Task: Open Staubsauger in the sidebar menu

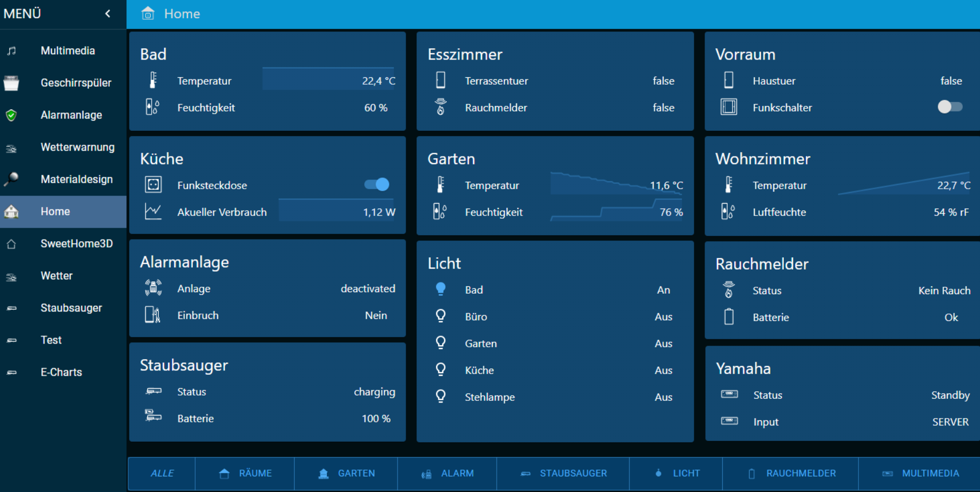Action: tap(63, 308)
